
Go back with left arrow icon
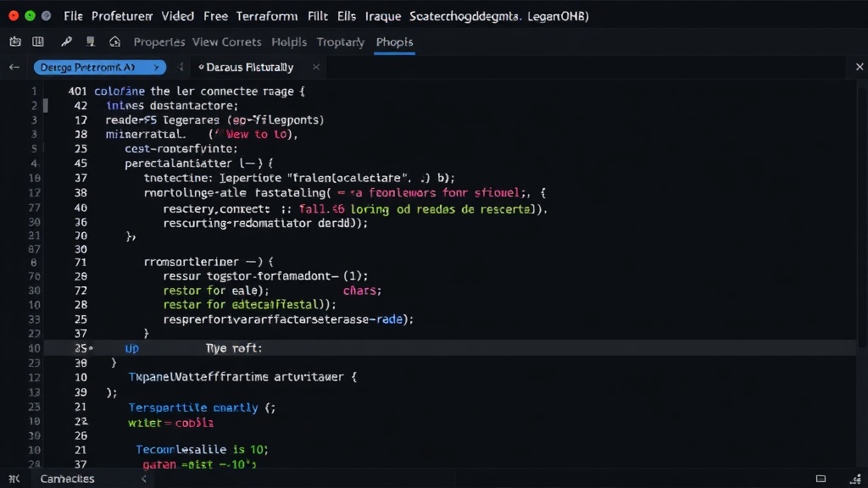(x=14, y=68)
